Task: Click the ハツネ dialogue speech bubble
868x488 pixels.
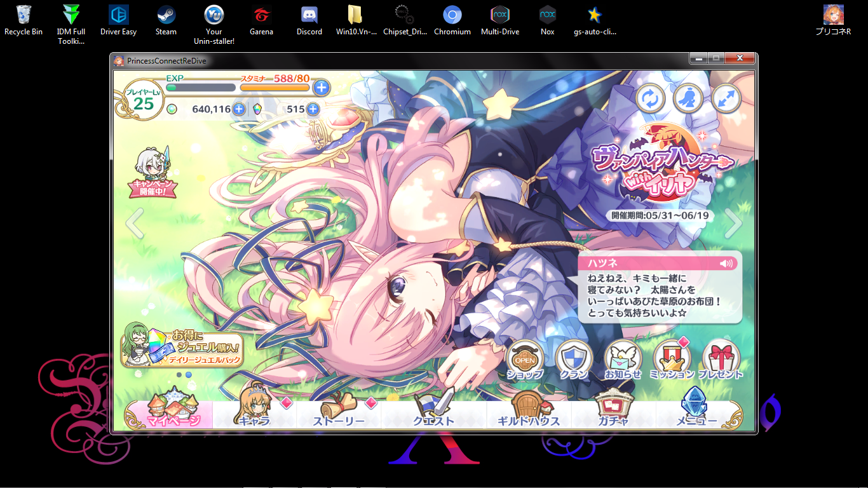Action: (659, 288)
